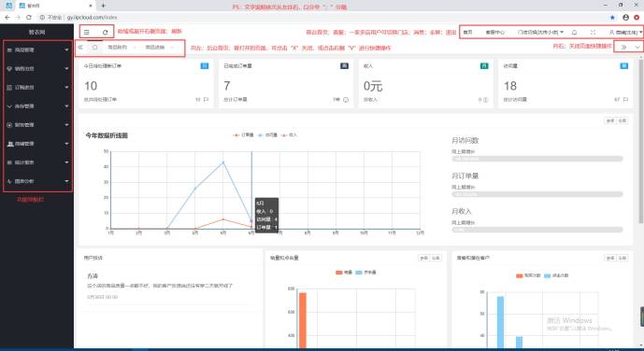The image size is (644, 351).
Task: Click the visits peak point on the line chart
Action: pos(223,162)
